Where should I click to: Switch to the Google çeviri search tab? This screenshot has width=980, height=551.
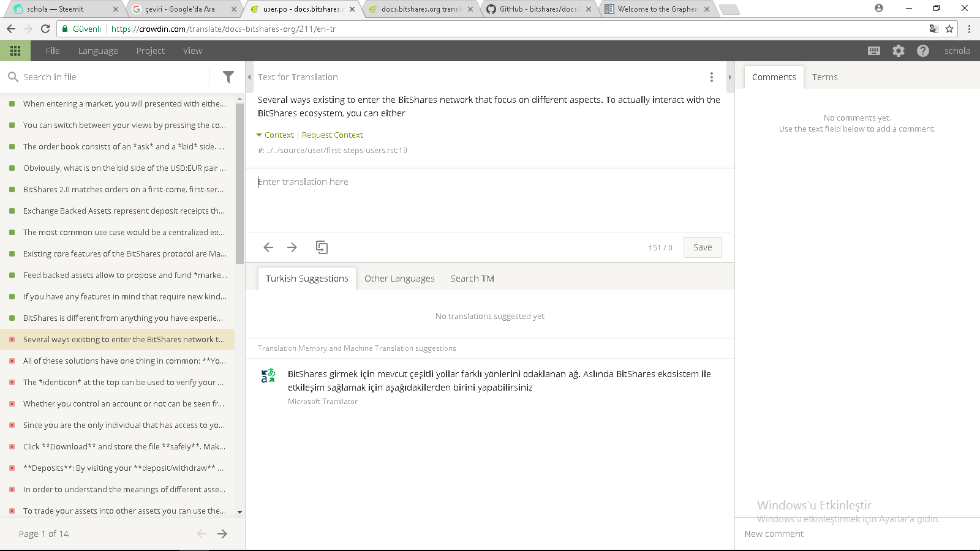183,9
